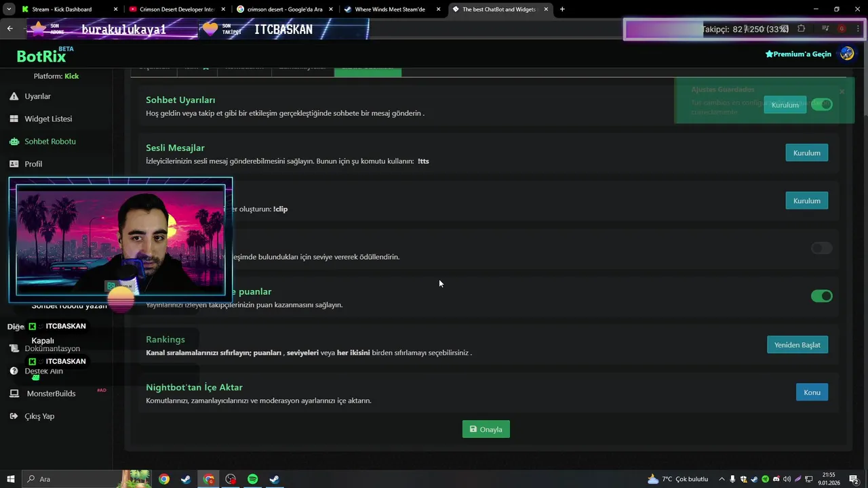Open the first Chrome taskbar icon
The height and width of the screenshot is (488, 868).
[x=164, y=479]
